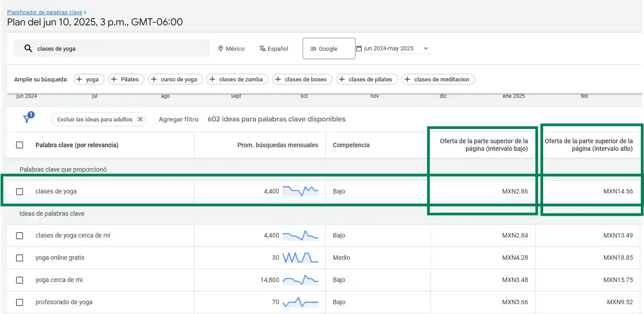Screen dimensions: 644x314
Task: Click 'clases de yoga cerca de mi' keyword
Action: coord(73,235)
